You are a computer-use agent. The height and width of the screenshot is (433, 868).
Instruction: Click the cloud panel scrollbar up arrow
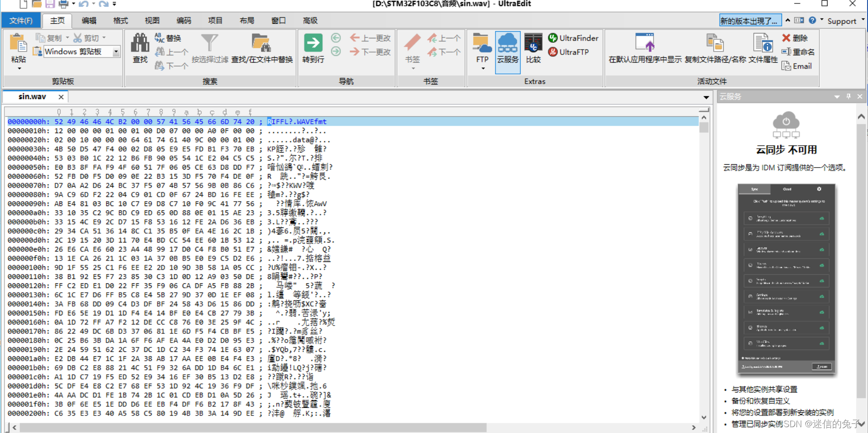[x=861, y=117]
